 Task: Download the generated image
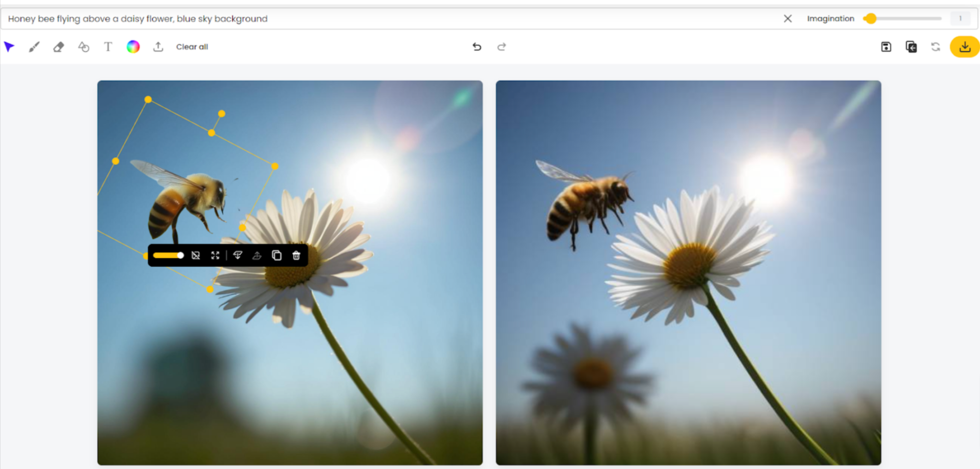[965, 46]
